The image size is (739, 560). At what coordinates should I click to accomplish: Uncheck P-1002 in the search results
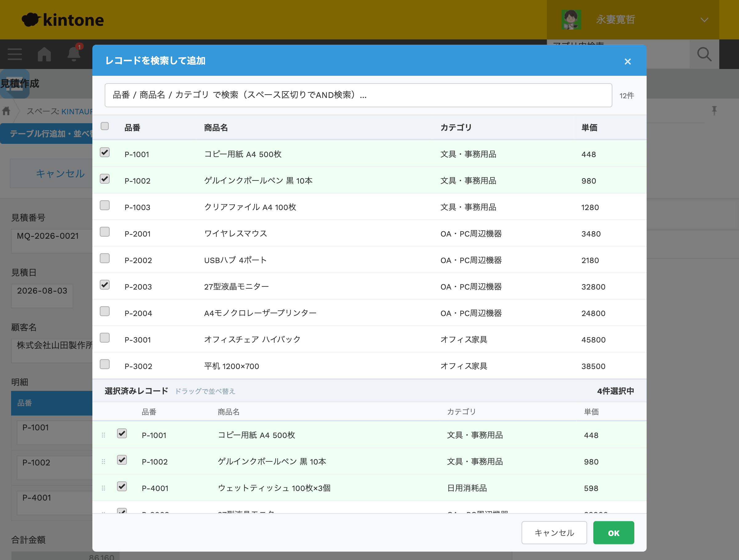coord(105,179)
